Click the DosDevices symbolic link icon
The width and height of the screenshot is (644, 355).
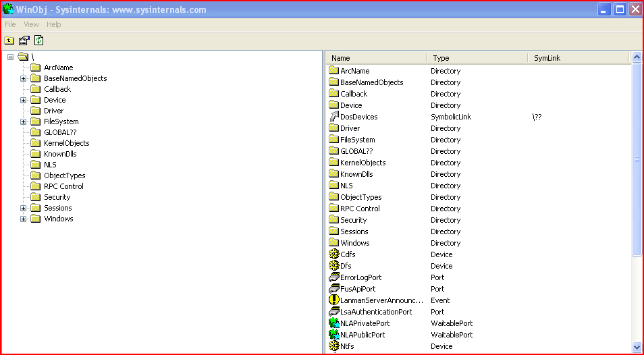click(x=334, y=117)
